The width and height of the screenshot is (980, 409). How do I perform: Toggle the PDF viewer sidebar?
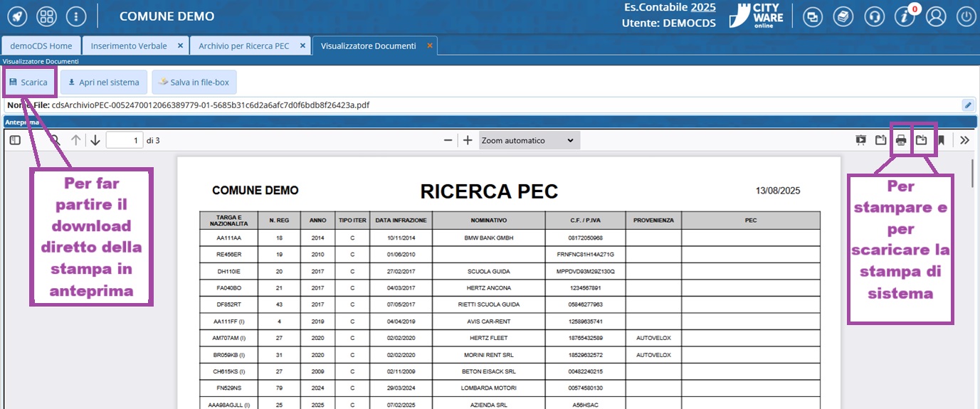(15, 140)
